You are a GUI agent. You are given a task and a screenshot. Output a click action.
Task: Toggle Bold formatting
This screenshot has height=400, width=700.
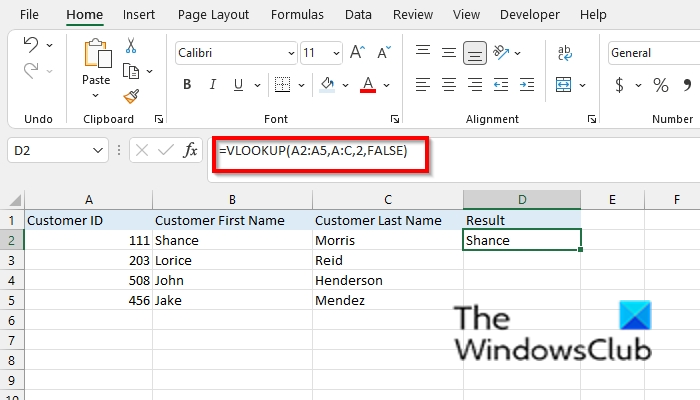(187, 84)
